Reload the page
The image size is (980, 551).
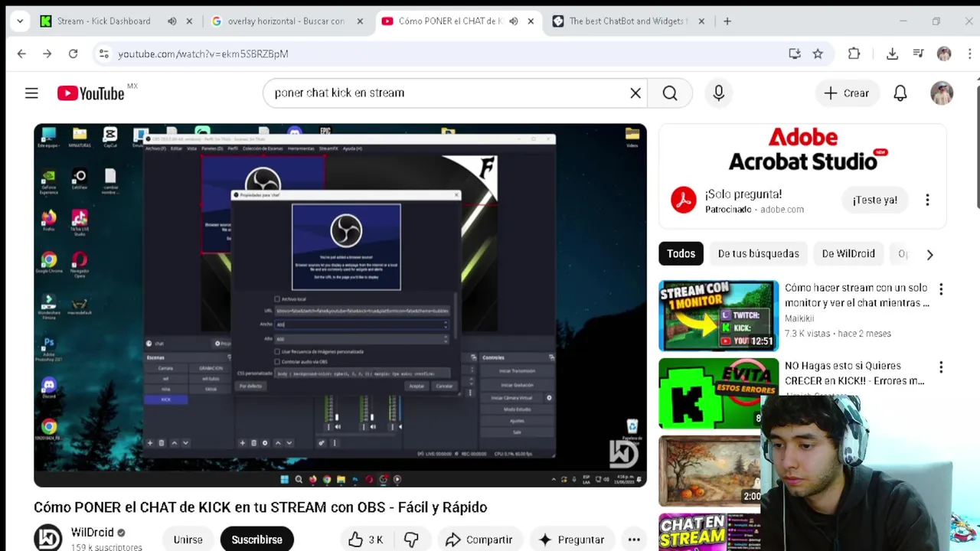[73, 54]
